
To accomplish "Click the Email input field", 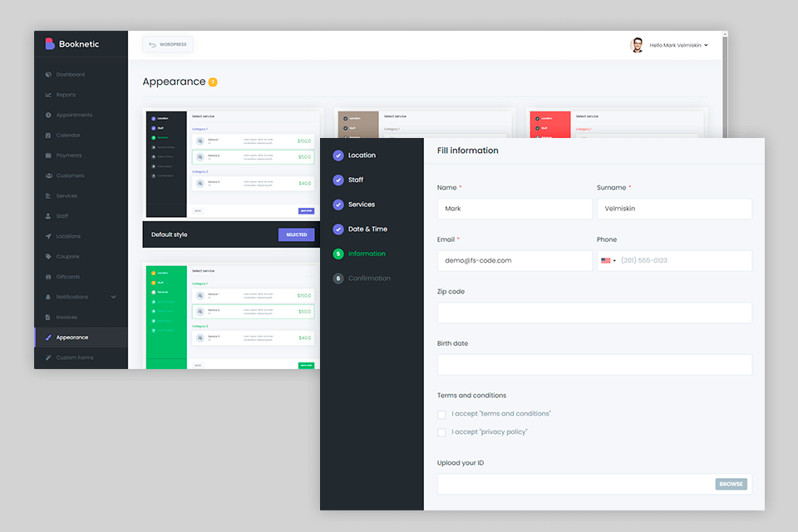I will click(515, 261).
